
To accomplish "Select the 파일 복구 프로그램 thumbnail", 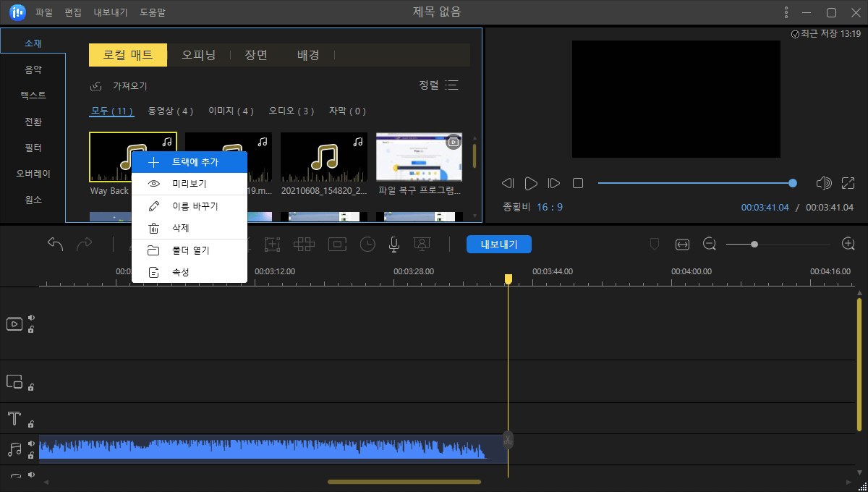I will click(419, 156).
